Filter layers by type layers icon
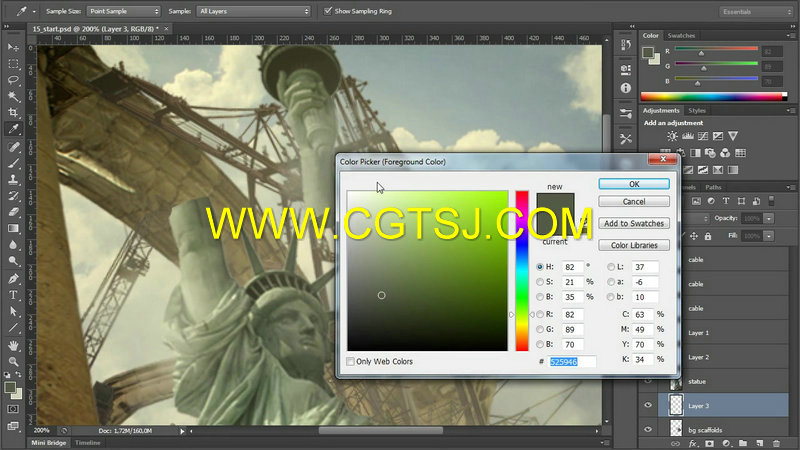The width and height of the screenshot is (800, 450). pyautogui.click(x=726, y=201)
